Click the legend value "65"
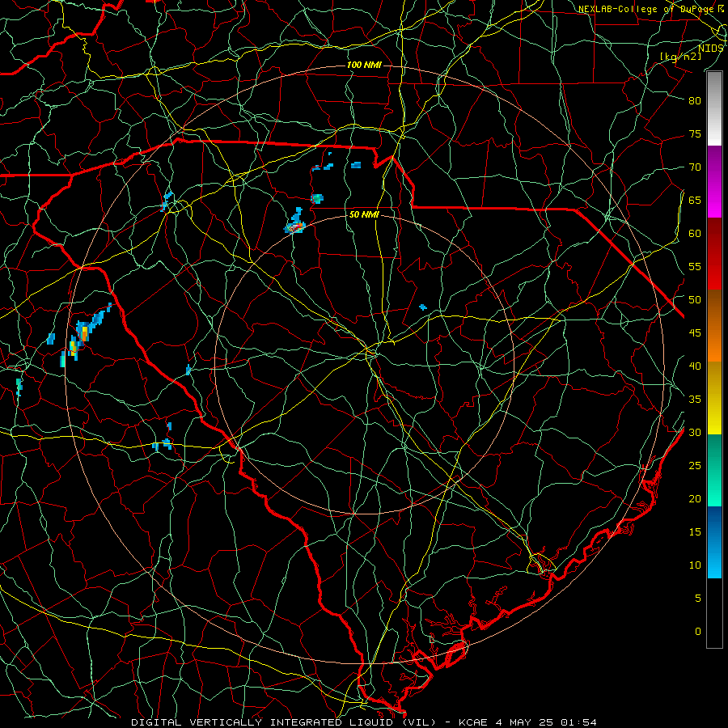728x728 pixels. [695, 200]
